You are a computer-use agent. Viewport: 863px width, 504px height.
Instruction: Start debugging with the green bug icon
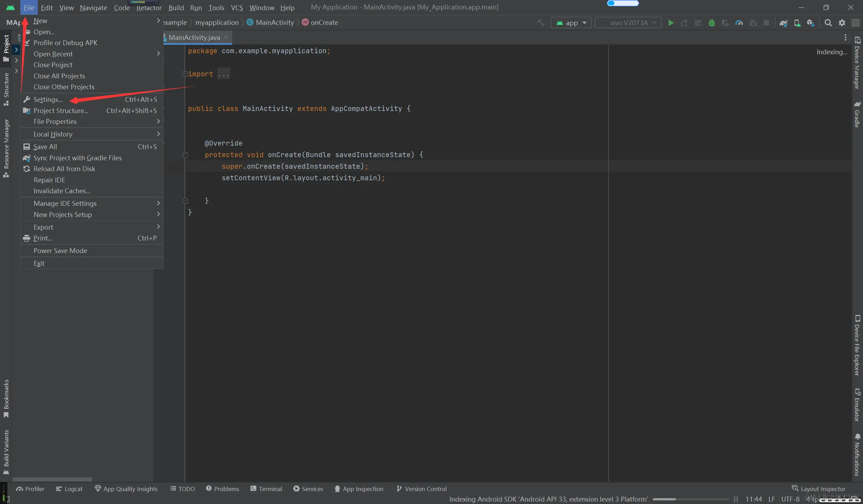click(x=712, y=23)
